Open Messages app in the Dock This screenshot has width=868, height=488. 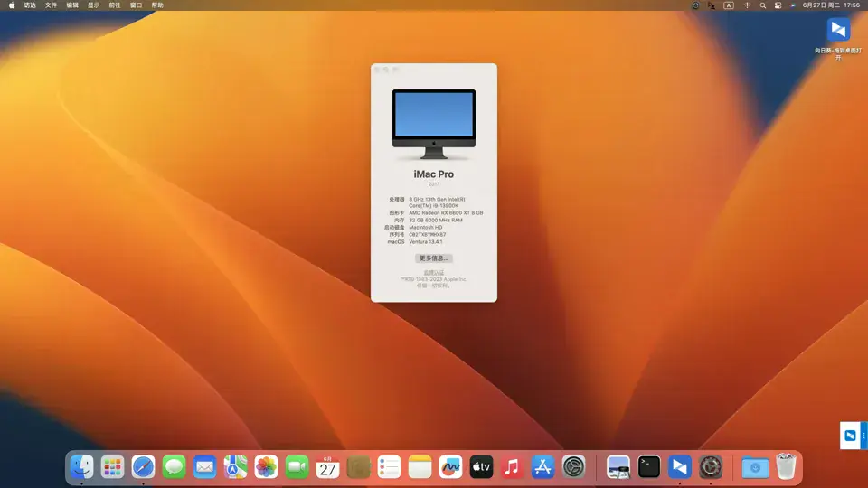(x=174, y=467)
